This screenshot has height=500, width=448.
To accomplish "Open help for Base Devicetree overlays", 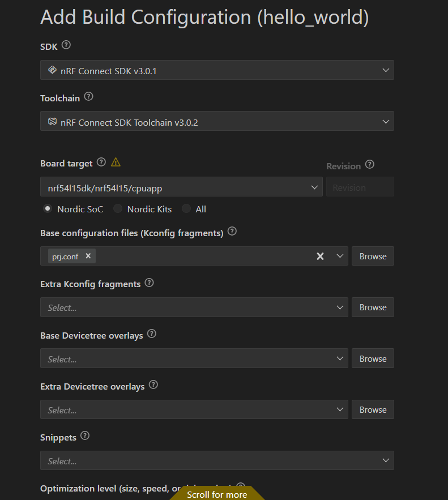I will point(152,334).
